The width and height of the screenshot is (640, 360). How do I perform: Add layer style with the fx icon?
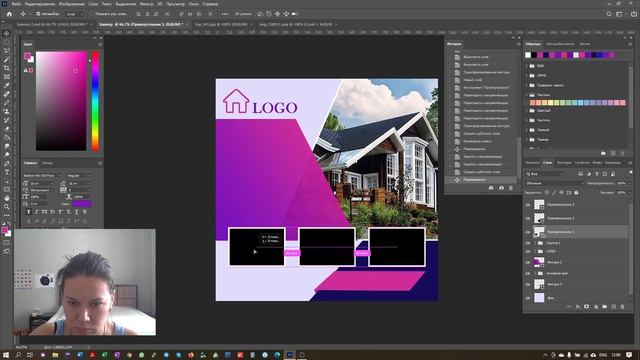click(x=578, y=307)
